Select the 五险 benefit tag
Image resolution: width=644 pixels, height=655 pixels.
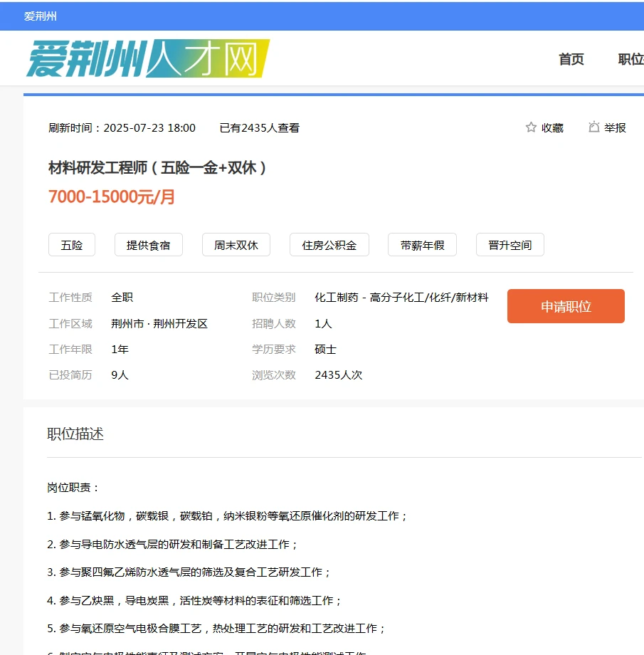point(71,244)
